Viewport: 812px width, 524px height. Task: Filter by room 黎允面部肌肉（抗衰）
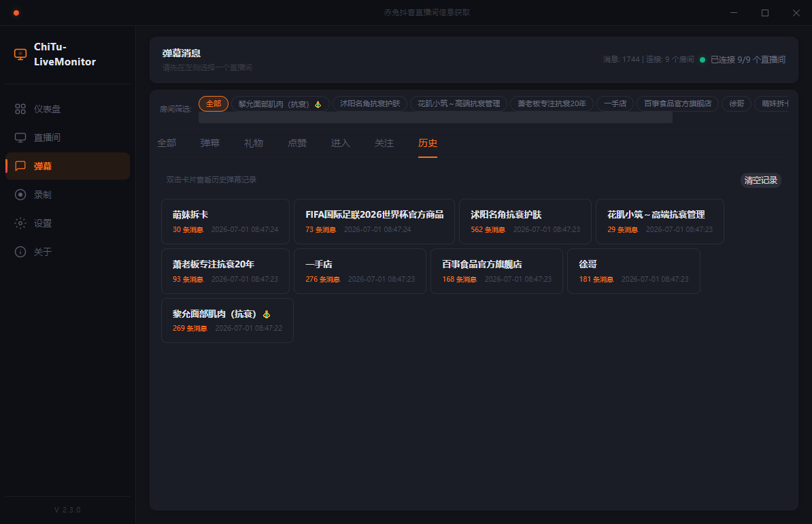pos(280,103)
